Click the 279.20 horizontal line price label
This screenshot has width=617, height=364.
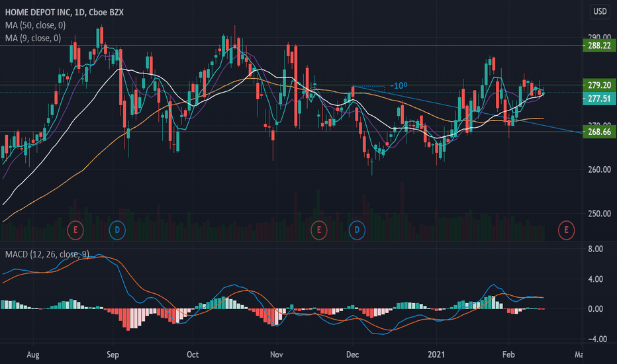click(599, 85)
